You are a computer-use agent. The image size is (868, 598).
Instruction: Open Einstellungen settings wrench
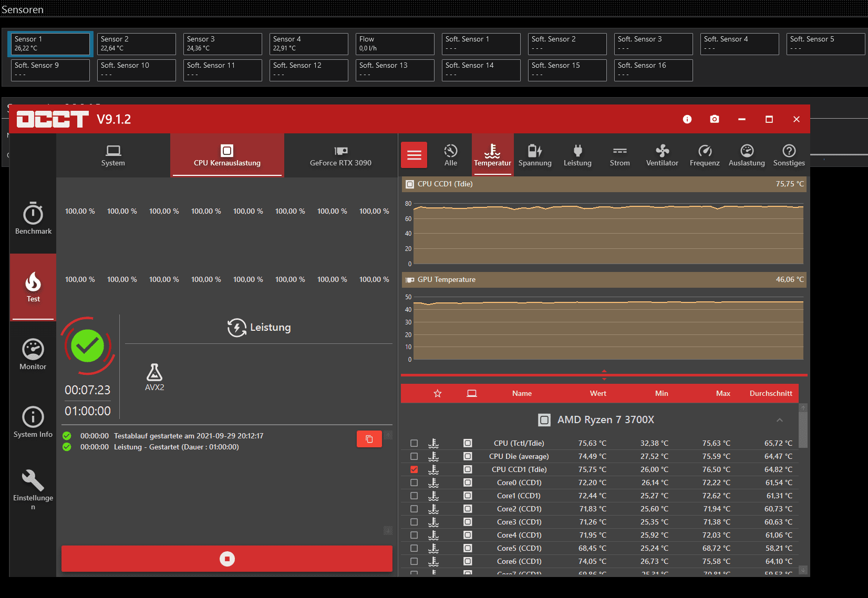coord(33,489)
